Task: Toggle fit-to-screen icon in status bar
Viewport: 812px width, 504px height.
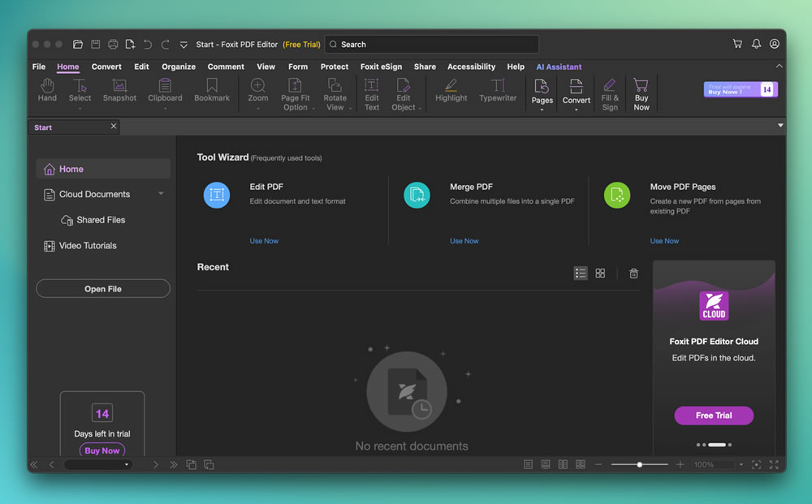Action: (756, 465)
